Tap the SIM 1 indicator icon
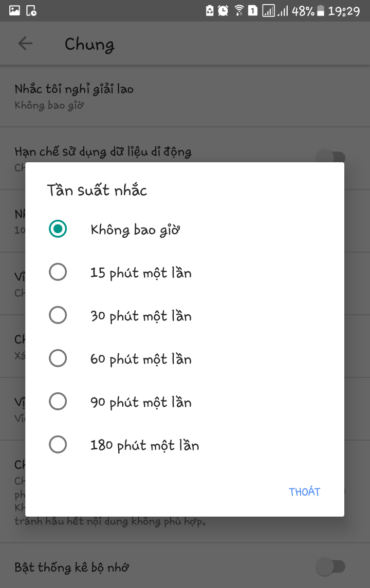 point(253,10)
